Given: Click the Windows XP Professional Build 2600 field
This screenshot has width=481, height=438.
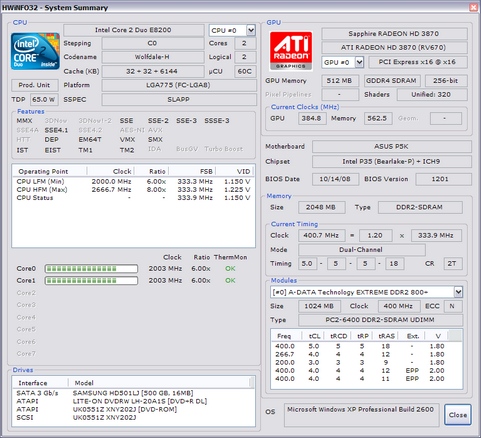Looking at the screenshot, I should [x=362, y=415].
